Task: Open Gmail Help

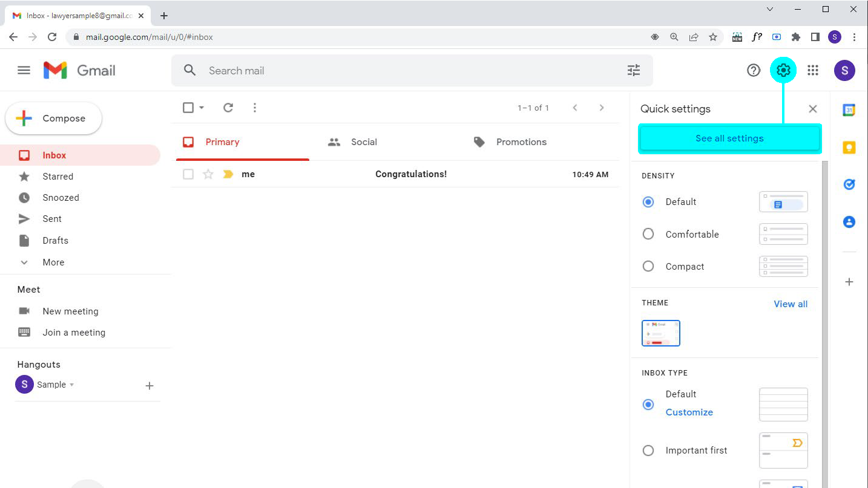Action: [754, 70]
